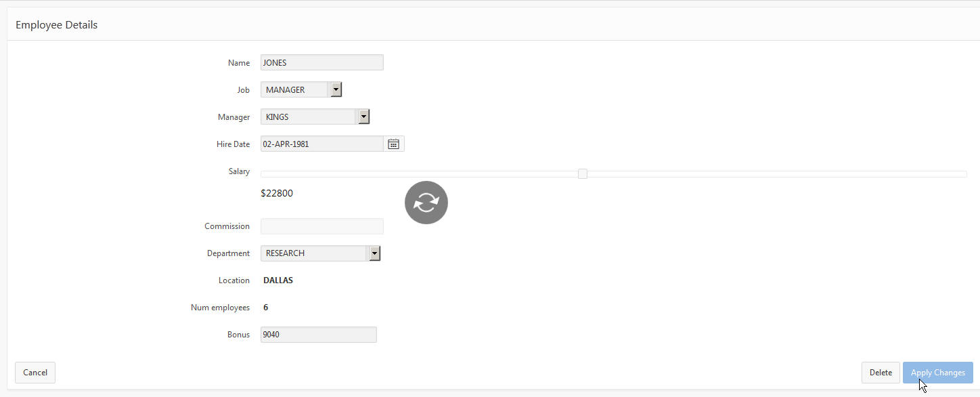Open the Hire Date calendar picker

393,144
